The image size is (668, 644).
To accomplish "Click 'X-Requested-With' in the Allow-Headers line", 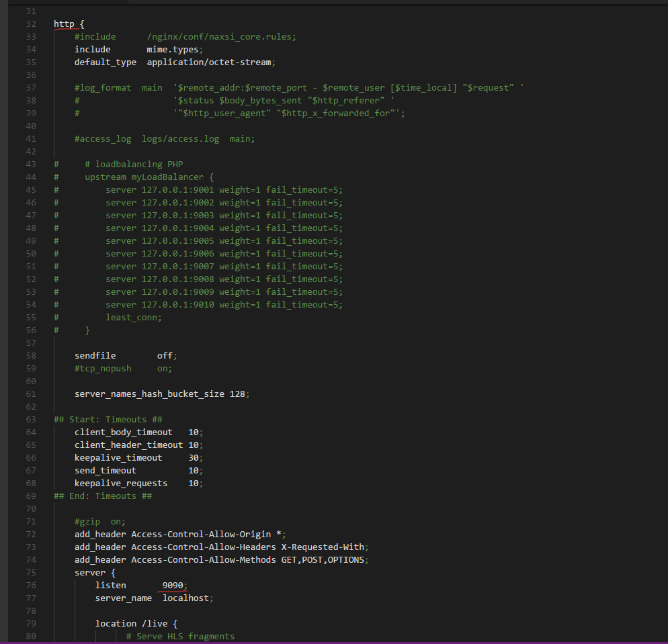I will pos(323,547).
